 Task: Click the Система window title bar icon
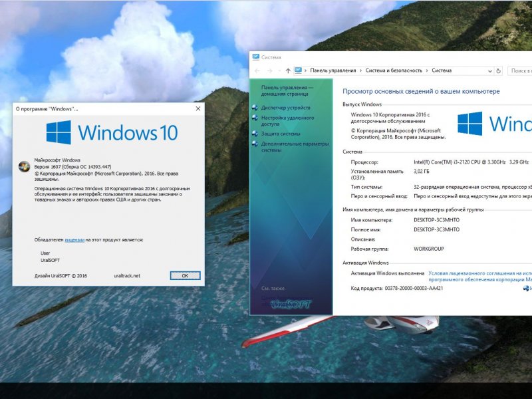[x=256, y=57]
